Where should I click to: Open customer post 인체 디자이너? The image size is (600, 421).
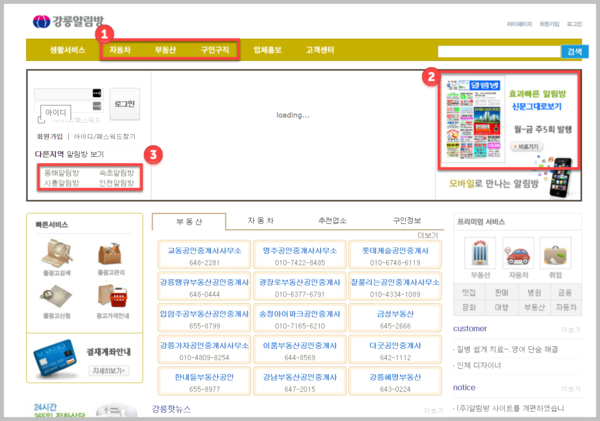(479, 366)
